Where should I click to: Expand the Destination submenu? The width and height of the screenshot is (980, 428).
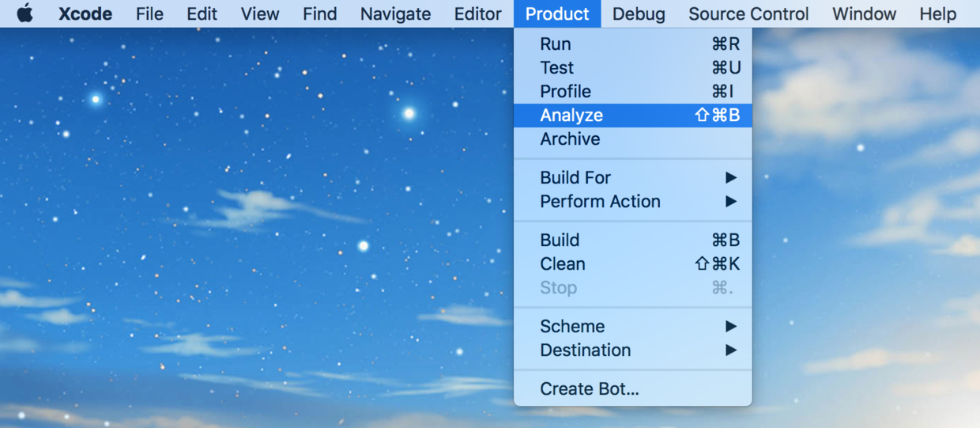point(632,350)
